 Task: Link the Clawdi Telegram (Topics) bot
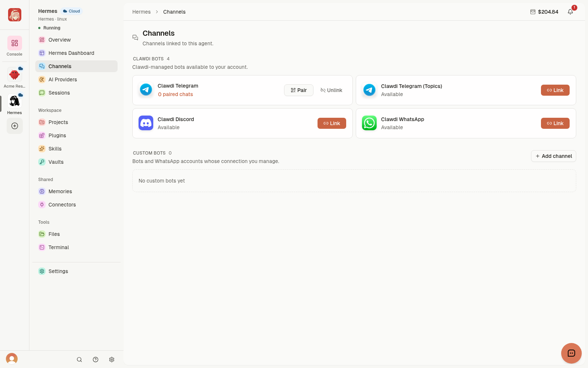pyautogui.click(x=555, y=90)
